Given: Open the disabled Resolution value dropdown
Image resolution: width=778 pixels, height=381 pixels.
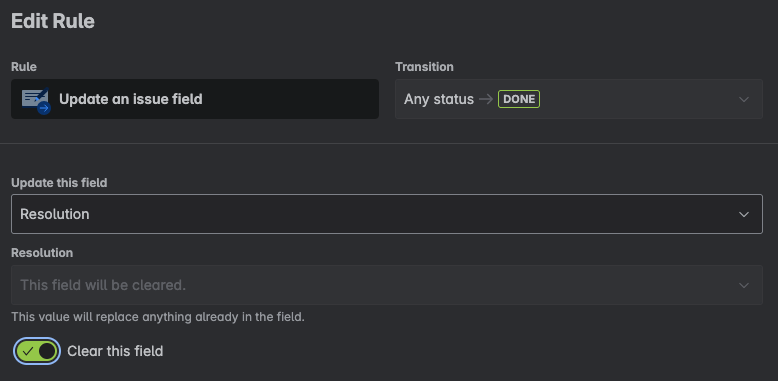Looking at the screenshot, I should tap(387, 285).
